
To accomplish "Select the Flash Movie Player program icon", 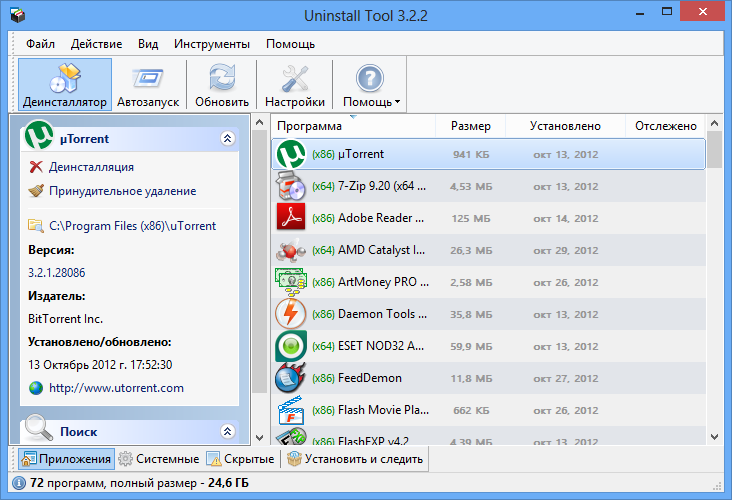I will coord(291,410).
